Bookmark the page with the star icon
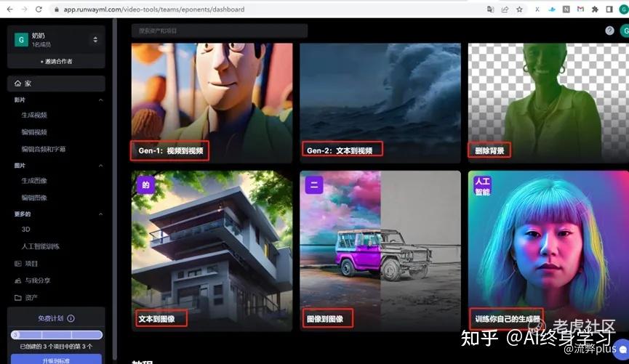Image resolution: width=629 pixels, height=364 pixels. (x=519, y=9)
